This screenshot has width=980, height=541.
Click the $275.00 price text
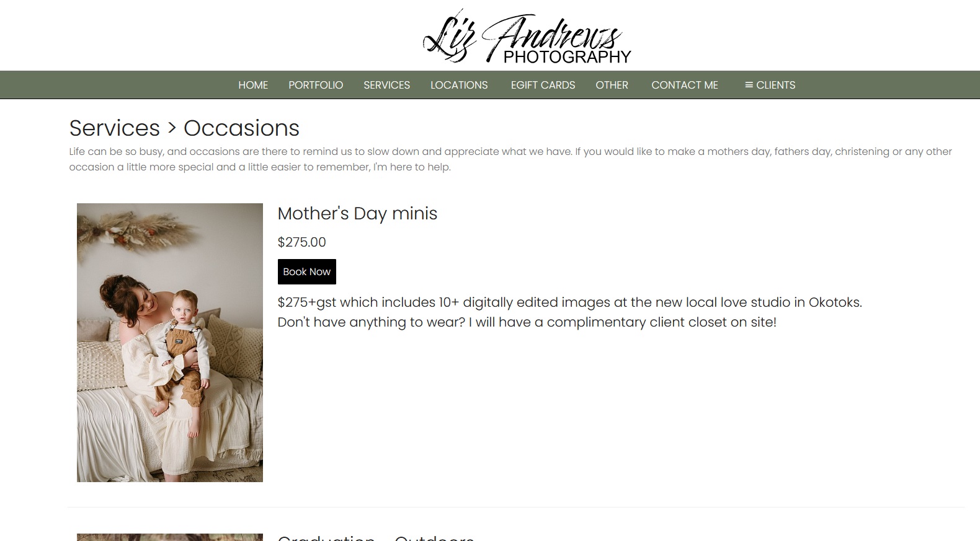(301, 242)
